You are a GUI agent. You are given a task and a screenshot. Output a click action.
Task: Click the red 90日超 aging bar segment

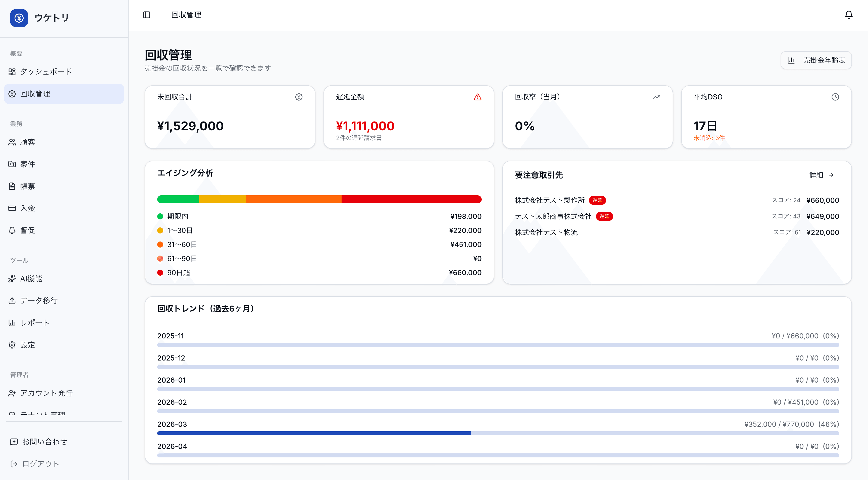411,199
